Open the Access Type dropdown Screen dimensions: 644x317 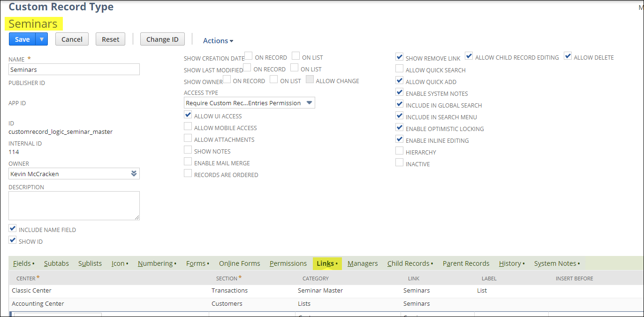(249, 102)
